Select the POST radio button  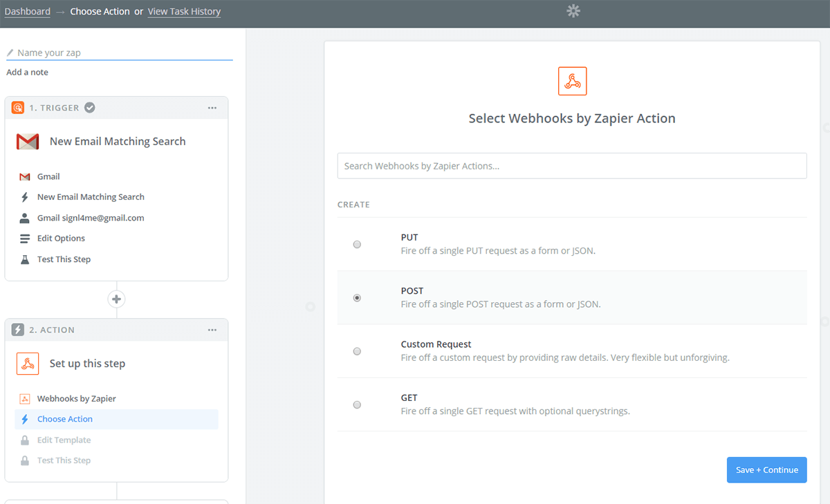(x=357, y=298)
